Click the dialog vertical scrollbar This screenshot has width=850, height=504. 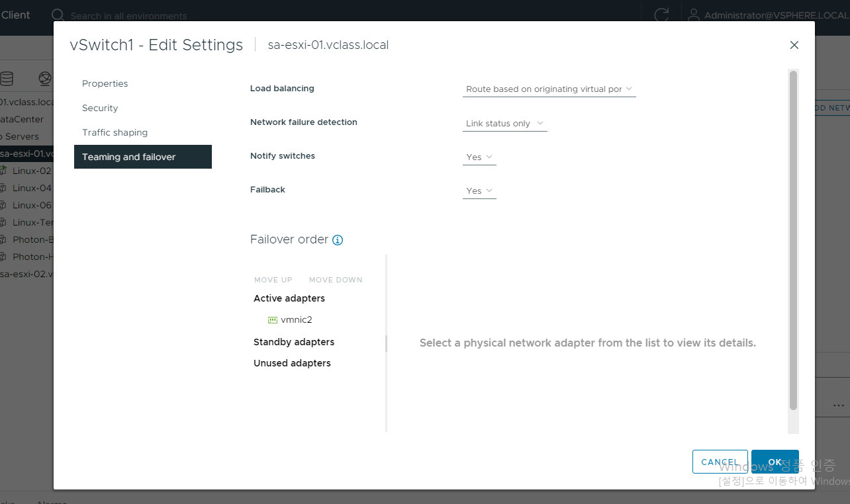coord(794,241)
